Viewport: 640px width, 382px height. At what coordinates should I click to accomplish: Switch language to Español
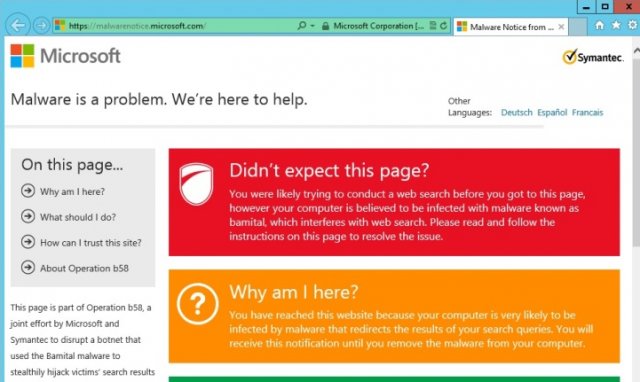(552, 113)
